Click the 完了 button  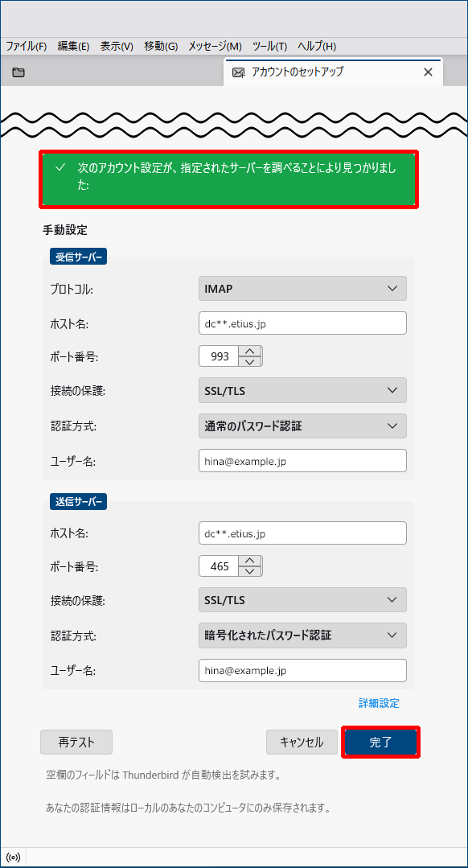(380, 742)
